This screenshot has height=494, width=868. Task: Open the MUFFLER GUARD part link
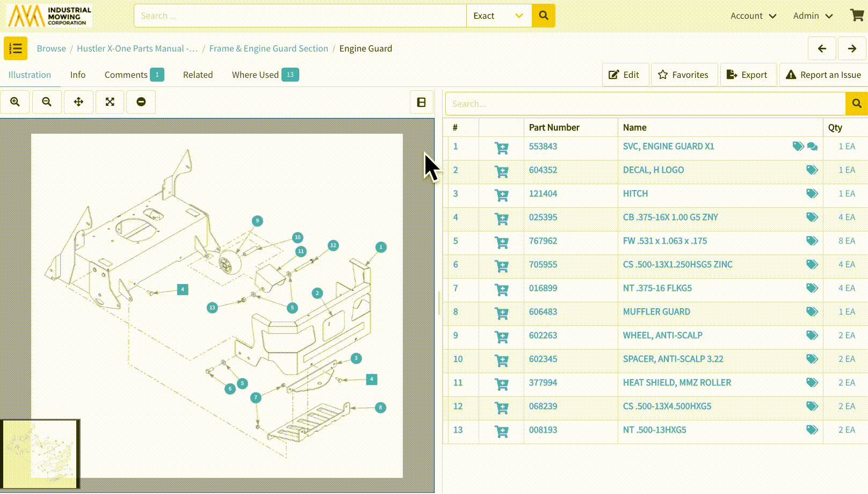(656, 312)
